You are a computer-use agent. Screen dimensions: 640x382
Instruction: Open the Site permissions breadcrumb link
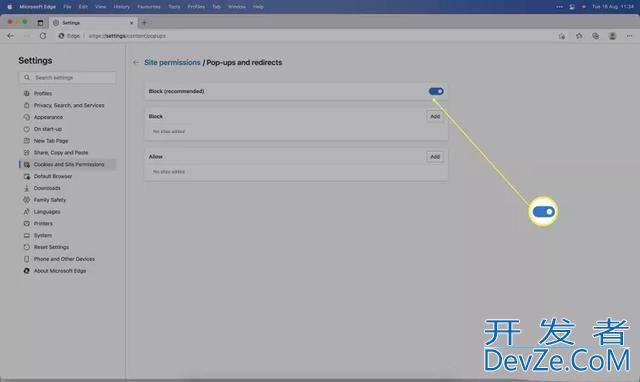(x=172, y=62)
